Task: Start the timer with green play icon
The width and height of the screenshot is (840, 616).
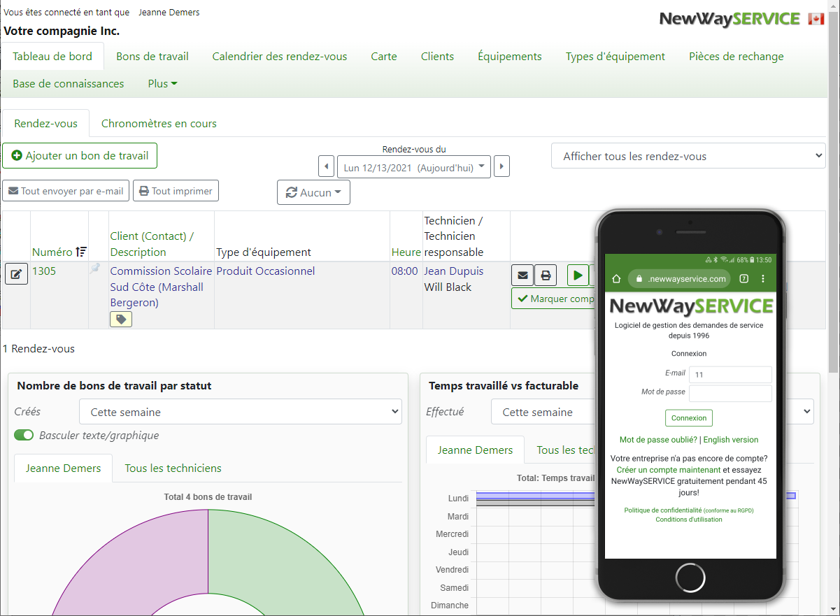Action: (x=578, y=275)
